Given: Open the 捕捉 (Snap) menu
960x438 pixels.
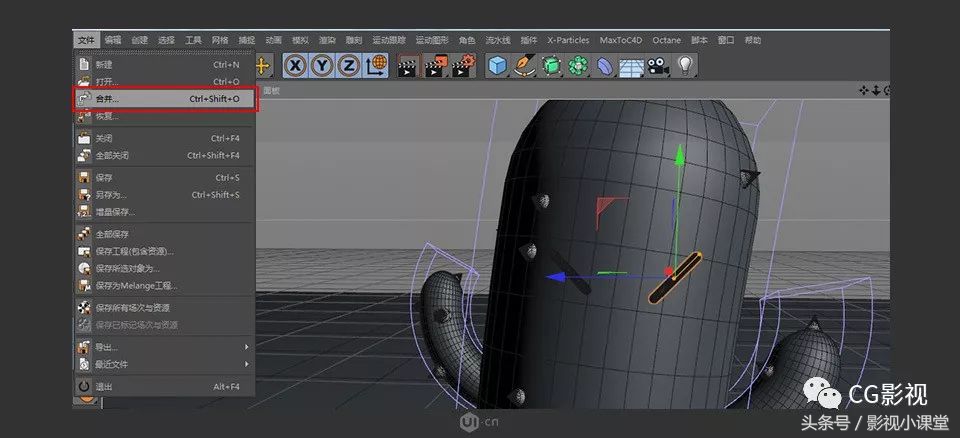Looking at the screenshot, I should 247,40.
